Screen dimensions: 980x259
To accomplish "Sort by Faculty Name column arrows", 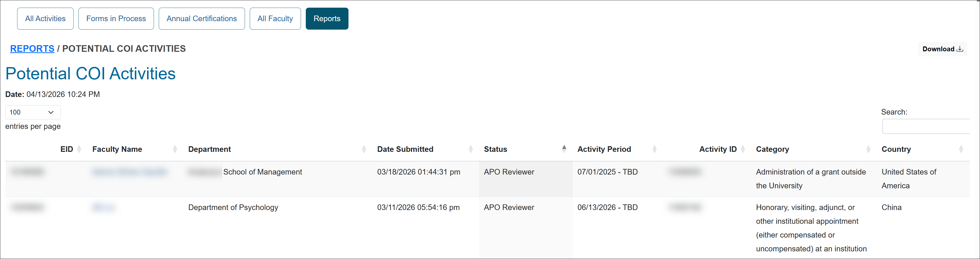I will (x=175, y=149).
